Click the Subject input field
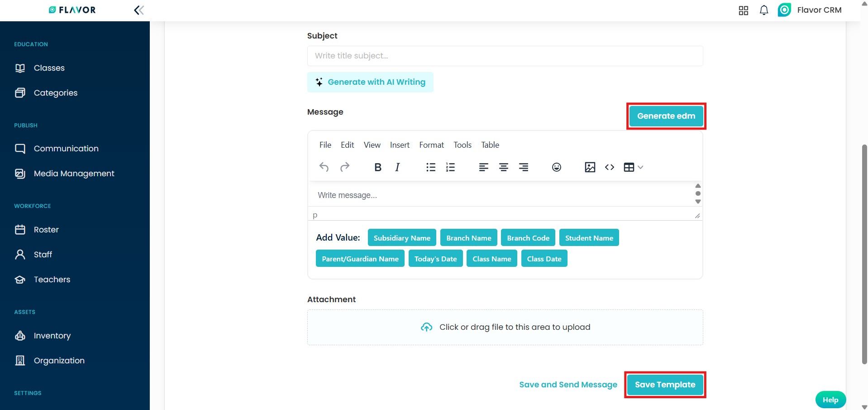The width and height of the screenshot is (868, 410). [x=505, y=56]
